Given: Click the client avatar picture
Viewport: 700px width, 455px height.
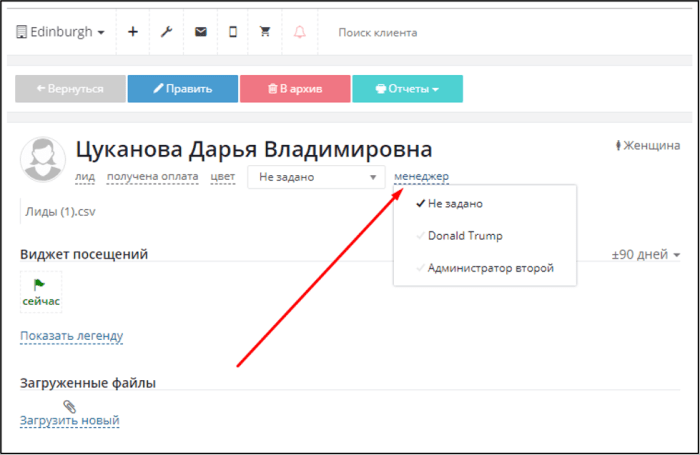Looking at the screenshot, I should click(43, 159).
